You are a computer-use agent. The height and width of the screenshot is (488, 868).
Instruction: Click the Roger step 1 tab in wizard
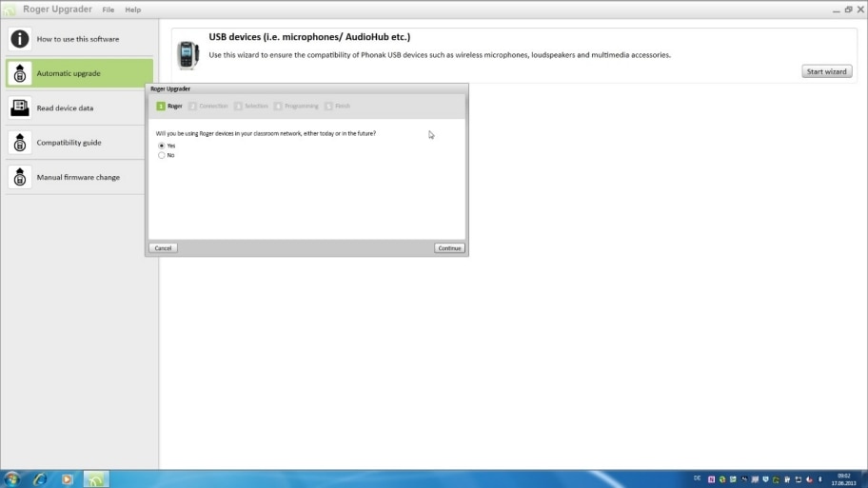[x=169, y=106]
